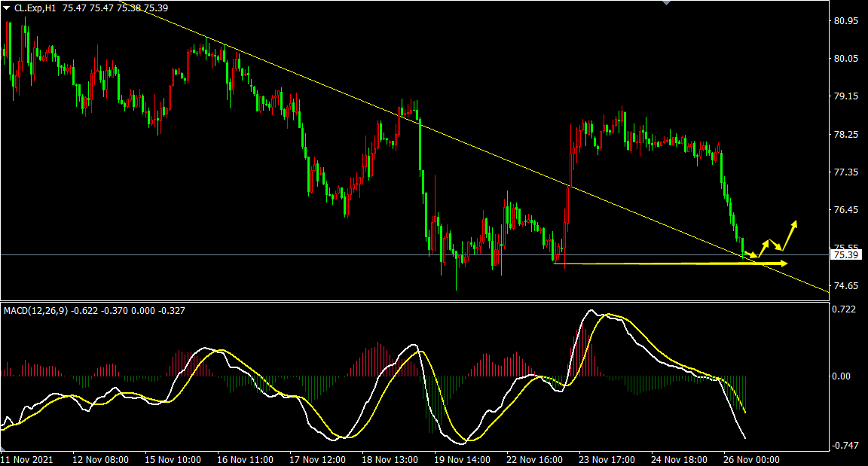
Task: Click the 78.25 level on the price scale
Action: 845,135
